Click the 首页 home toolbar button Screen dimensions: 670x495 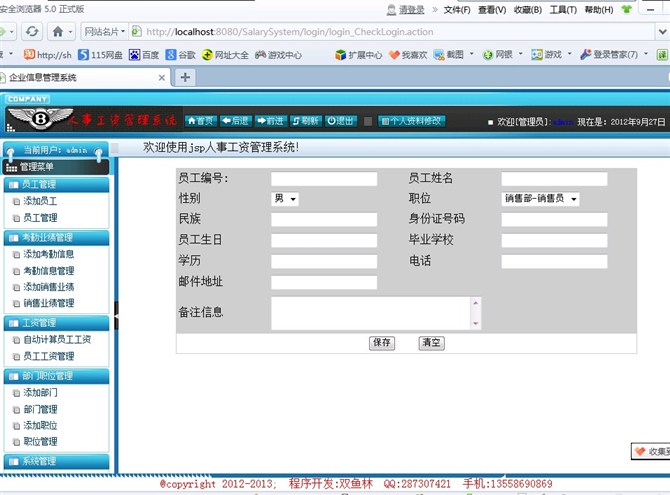pyautogui.click(x=201, y=121)
